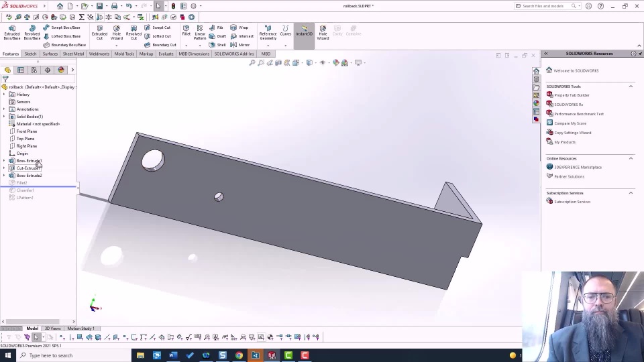The image size is (644, 362).
Task: Select Lofted Cut tool
Action: tap(158, 36)
